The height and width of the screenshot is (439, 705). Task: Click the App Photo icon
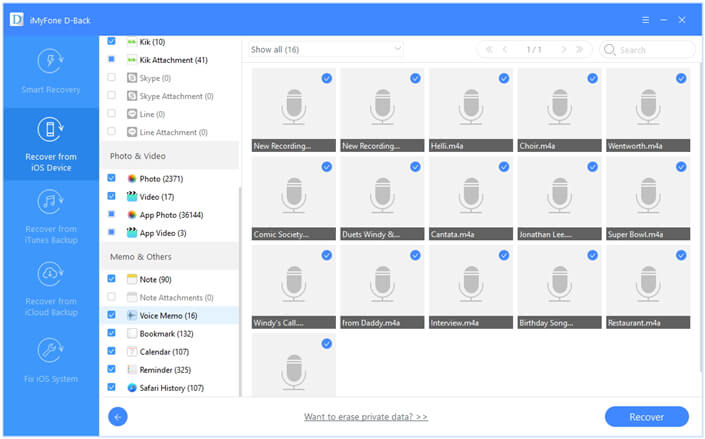132,215
